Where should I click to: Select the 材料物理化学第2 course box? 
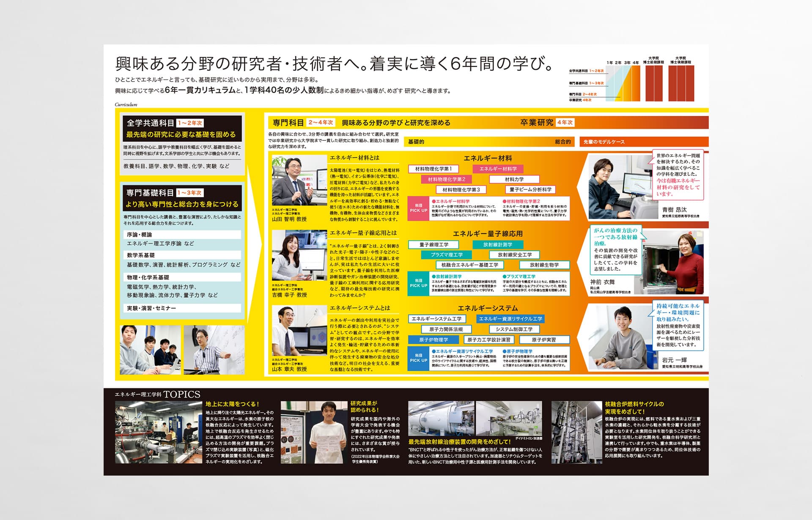(447, 180)
